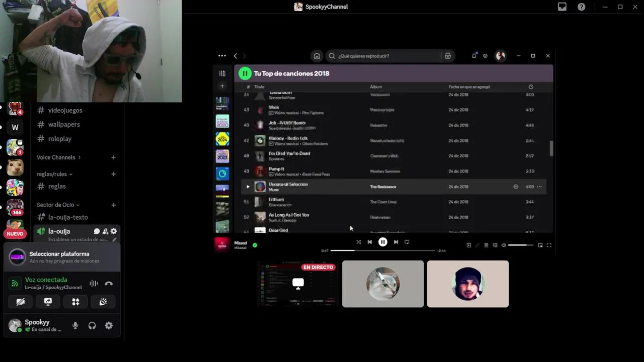This screenshot has width=644, height=362.
Task: Add Unnatural Selection to Liked Songs
Action: click(x=516, y=187)
